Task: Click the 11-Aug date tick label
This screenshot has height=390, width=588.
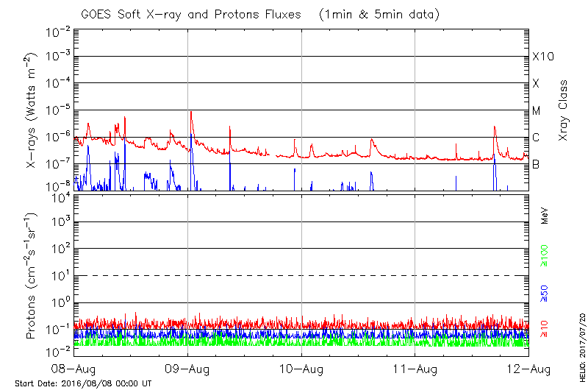Action: click(x=415, y=366)
